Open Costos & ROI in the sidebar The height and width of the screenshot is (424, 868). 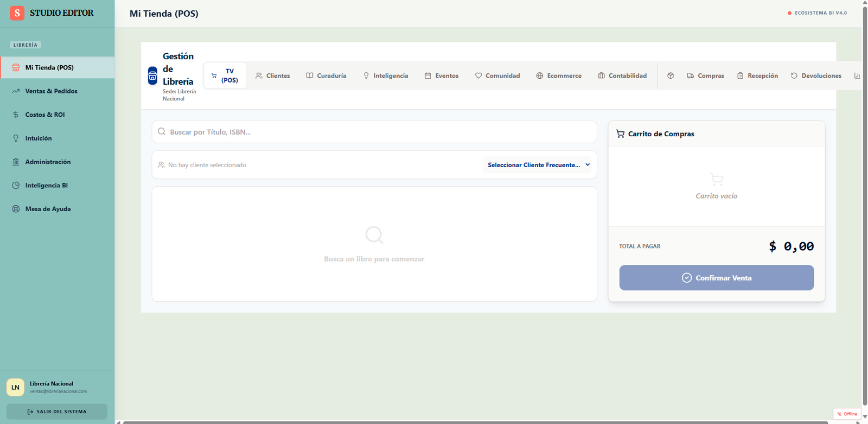tap(57, 115)
